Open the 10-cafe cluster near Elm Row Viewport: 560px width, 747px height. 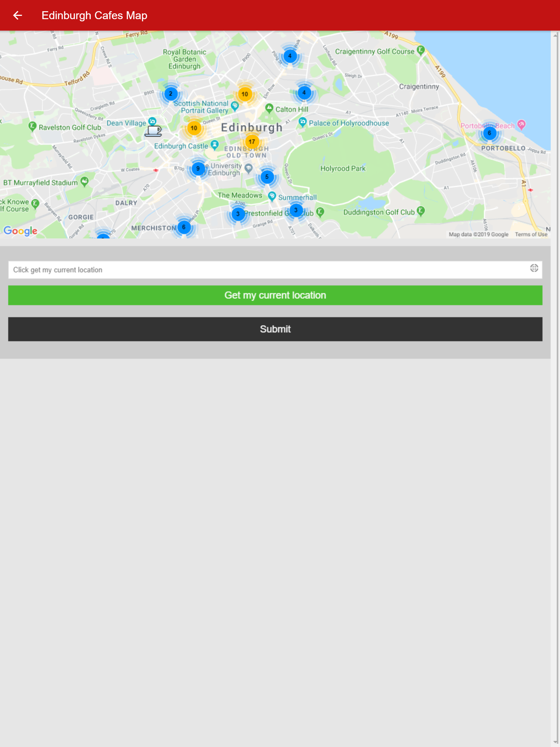pos(244,94)
